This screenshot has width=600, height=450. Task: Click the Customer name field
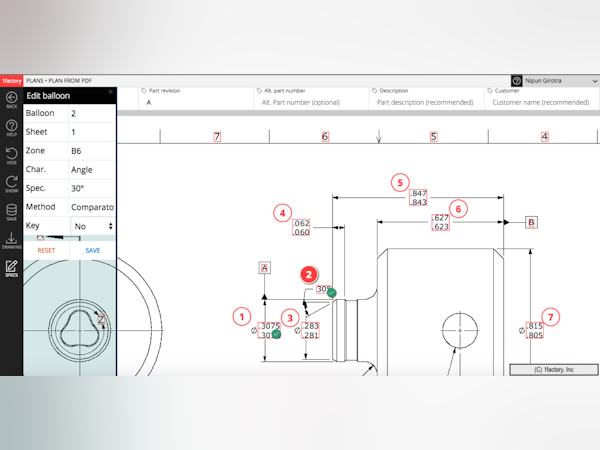541,102
